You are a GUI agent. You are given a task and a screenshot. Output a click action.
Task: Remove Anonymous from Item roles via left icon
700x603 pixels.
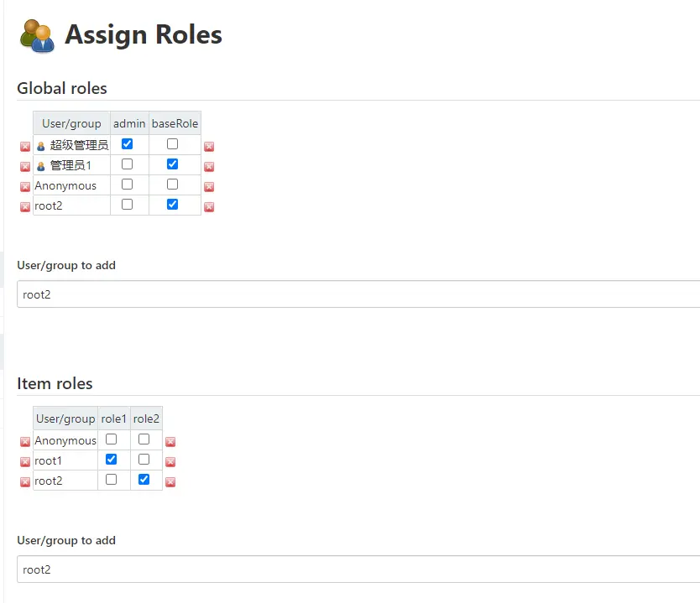(x=25, y=442)
